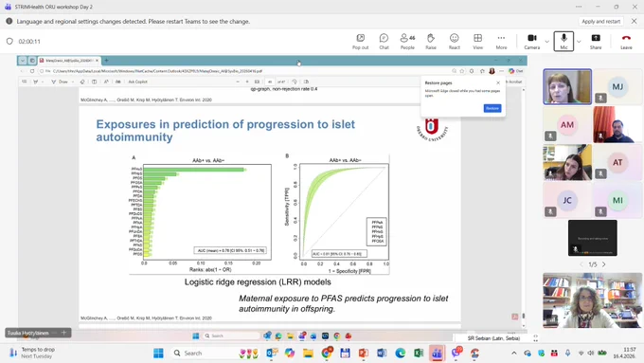Click Apply and restart
This screenshot has width=644, height=363.
coord(600,22)
